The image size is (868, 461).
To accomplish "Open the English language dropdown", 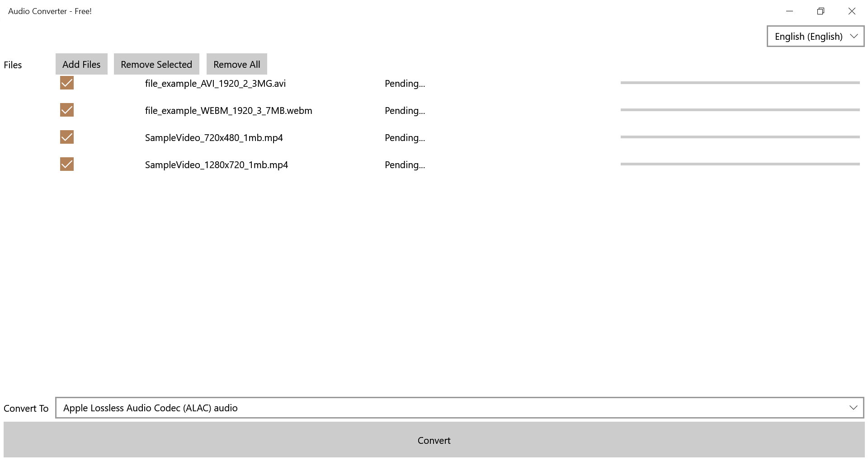I will [x=815, y=37].
